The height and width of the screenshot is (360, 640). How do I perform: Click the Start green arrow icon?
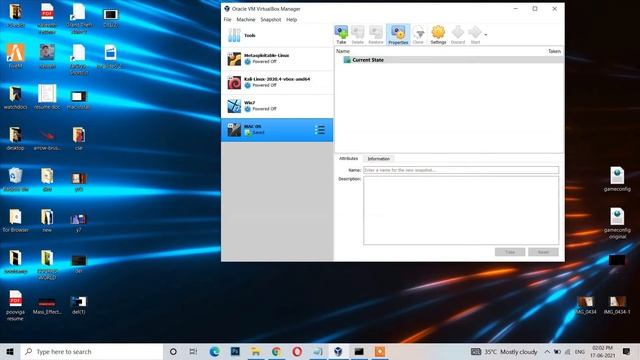[x=475, y=35]
